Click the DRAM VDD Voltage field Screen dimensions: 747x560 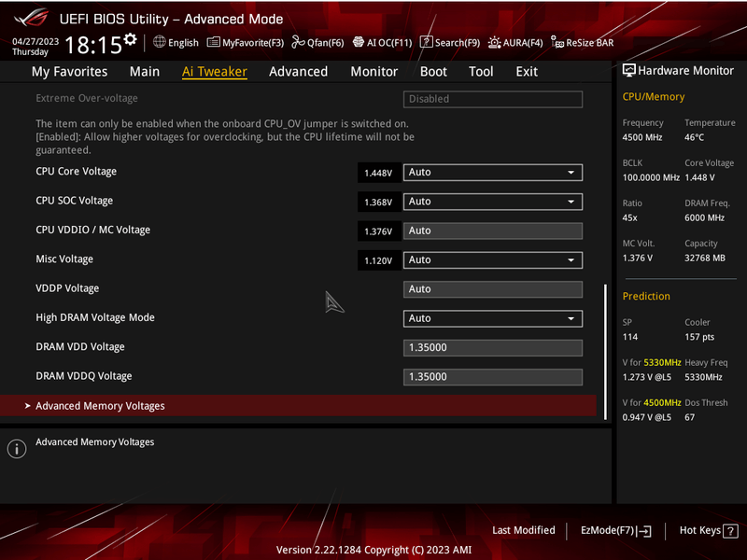(493, 347)
